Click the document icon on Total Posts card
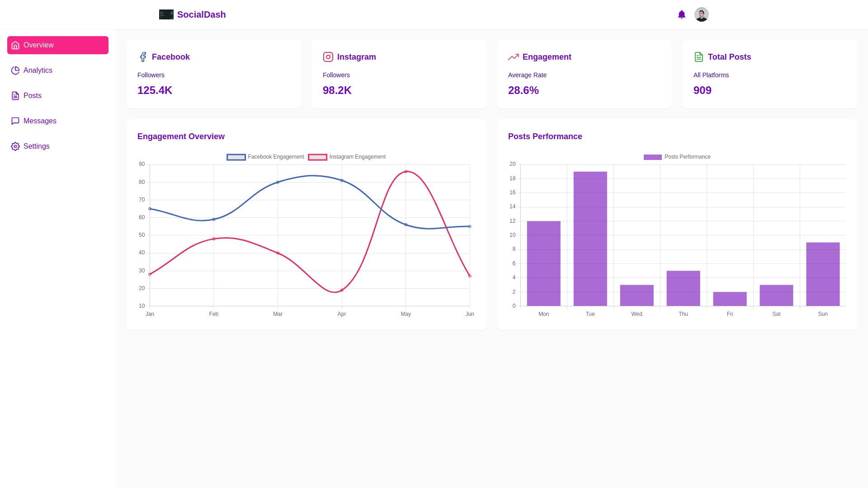The image size is (868, 488). 699,57
